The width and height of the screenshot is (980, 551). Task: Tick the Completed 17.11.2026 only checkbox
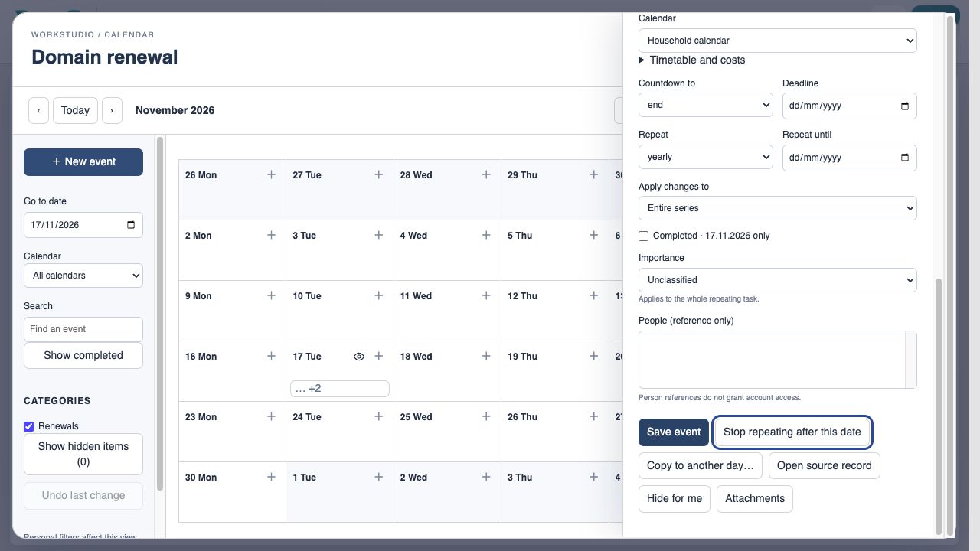pyautogui.click(x=643, y=236)
